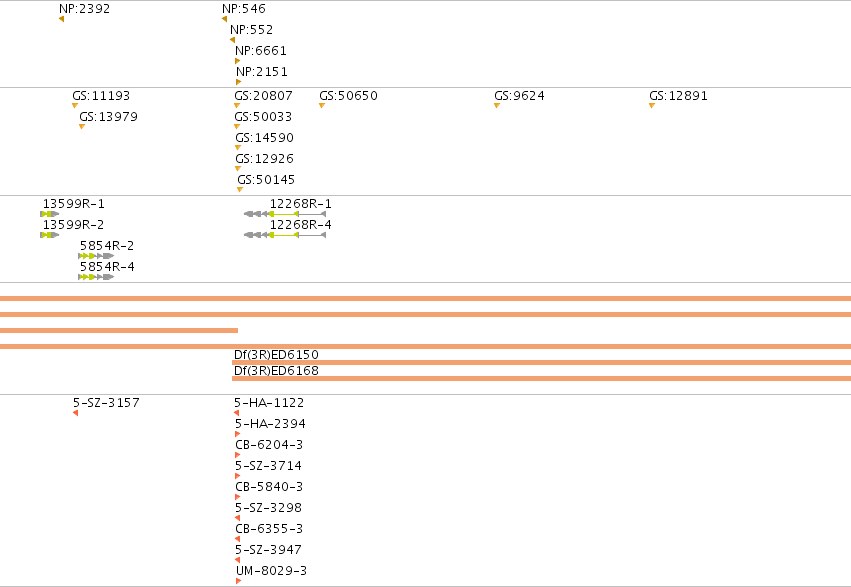Click the NP:2151 insertion marker triangle

pos(238,82)
